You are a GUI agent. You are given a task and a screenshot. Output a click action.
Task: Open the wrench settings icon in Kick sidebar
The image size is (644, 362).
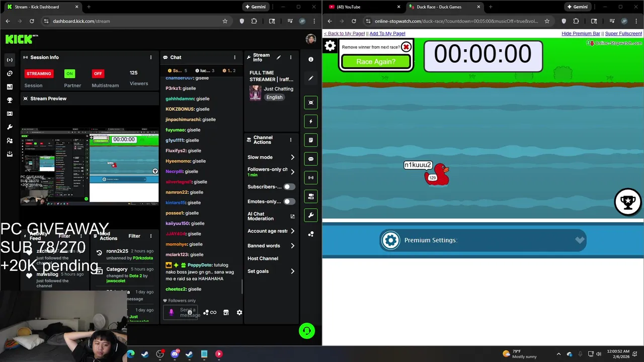tap(10, 127)
